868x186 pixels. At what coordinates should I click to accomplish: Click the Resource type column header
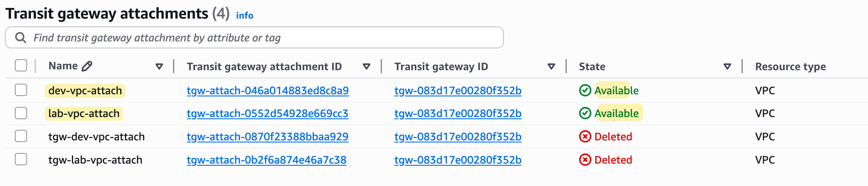pyautogui.click(x=790, y=66)
